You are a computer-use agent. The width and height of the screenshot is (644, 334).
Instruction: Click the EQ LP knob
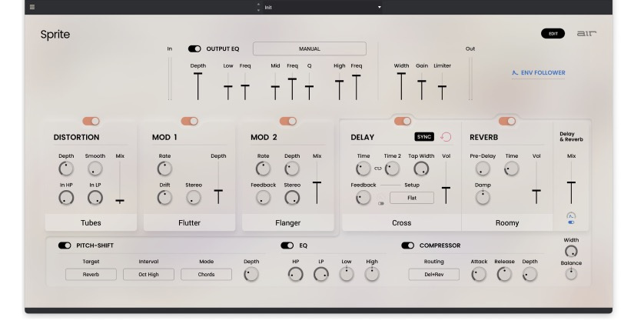point(321,274)
